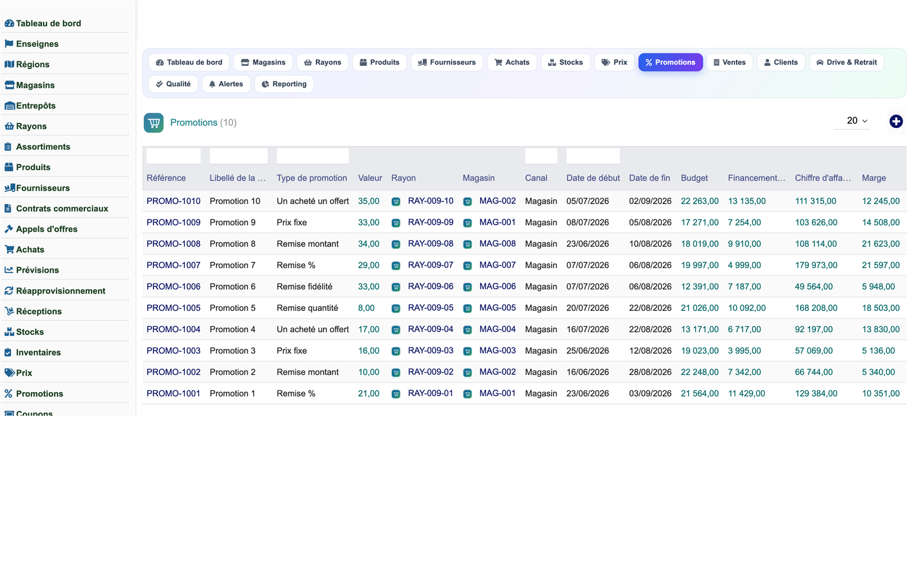
Task: Click the Fournisseurs dolly icon in sidebar
Action: (x=10, y=188)
